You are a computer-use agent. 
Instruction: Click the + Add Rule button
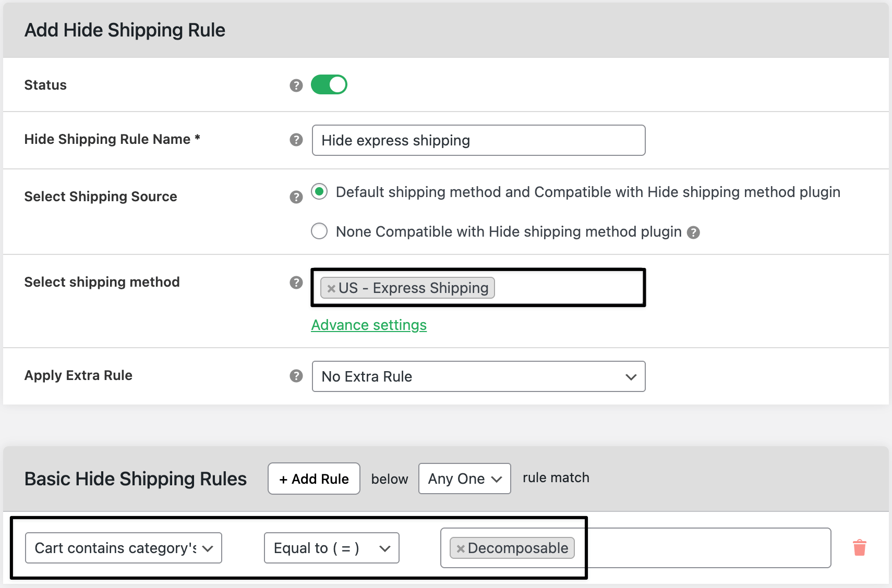coord(314,479)
